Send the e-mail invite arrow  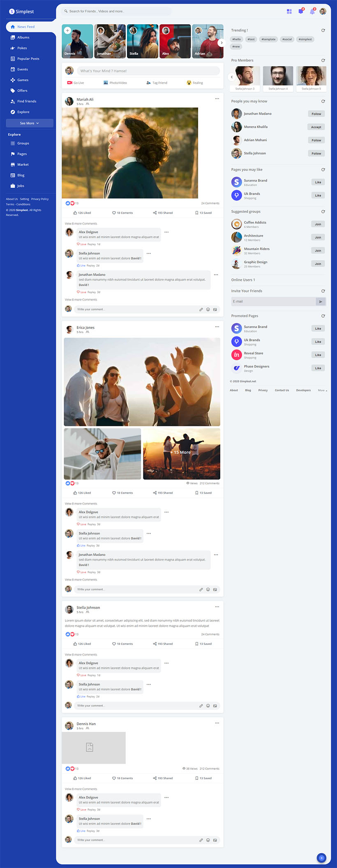321,302
